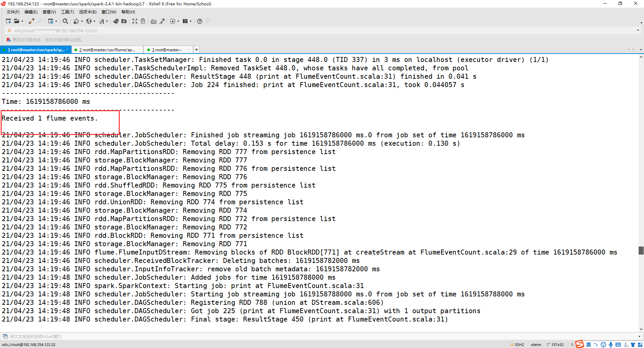Click the Xftp swirl icon
The image size is (644, 348).
116,21
